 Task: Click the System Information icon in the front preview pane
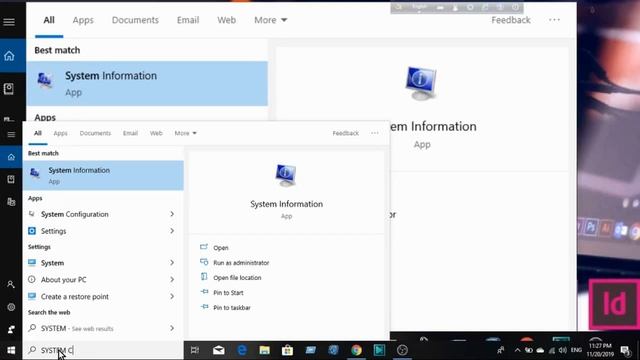coord(286,175)
